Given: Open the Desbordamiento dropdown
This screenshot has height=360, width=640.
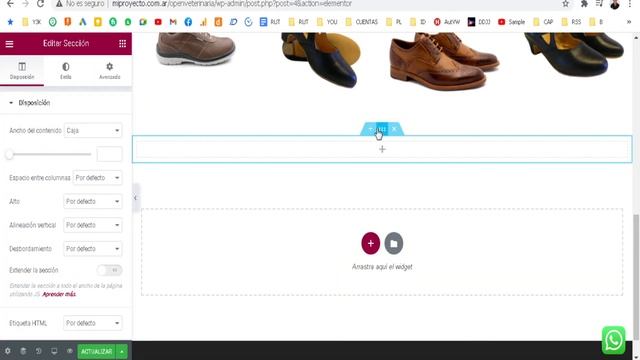Looking at the screenshot, I should (x=93, y=249).
